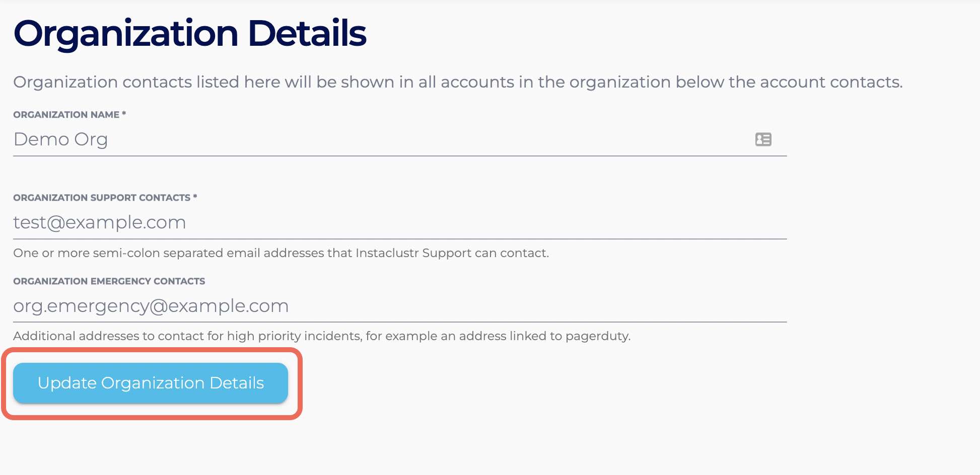The image size is (980, 475).
Task: Click the support contacts field with test@example.com
Action: (353, 222)
